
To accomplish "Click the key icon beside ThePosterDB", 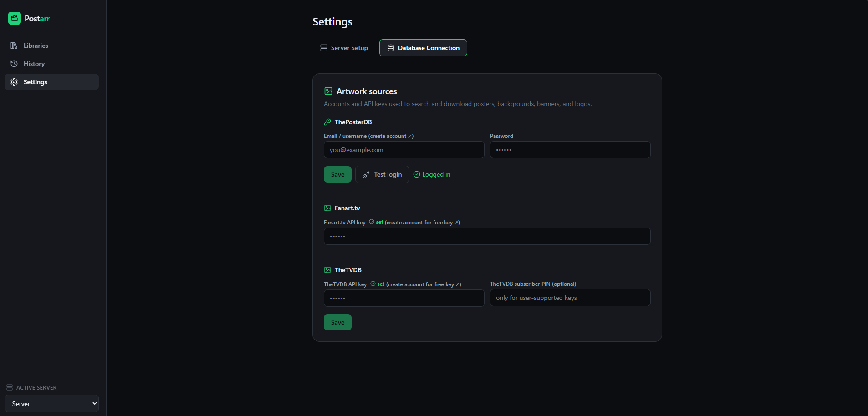I will click(x=327, y=122).
